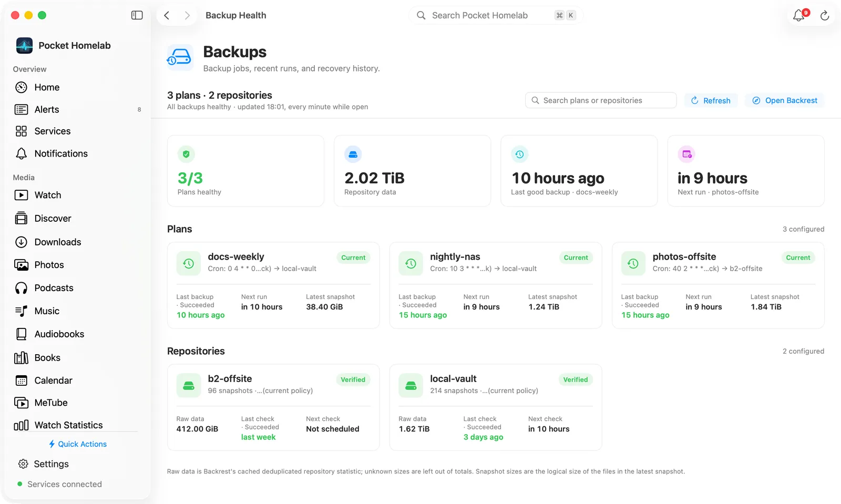Image resolution: width=841 pixels, height=504 pixels.
Task: Click the Search Pocket Homelab field
Action: click(496, 15)
